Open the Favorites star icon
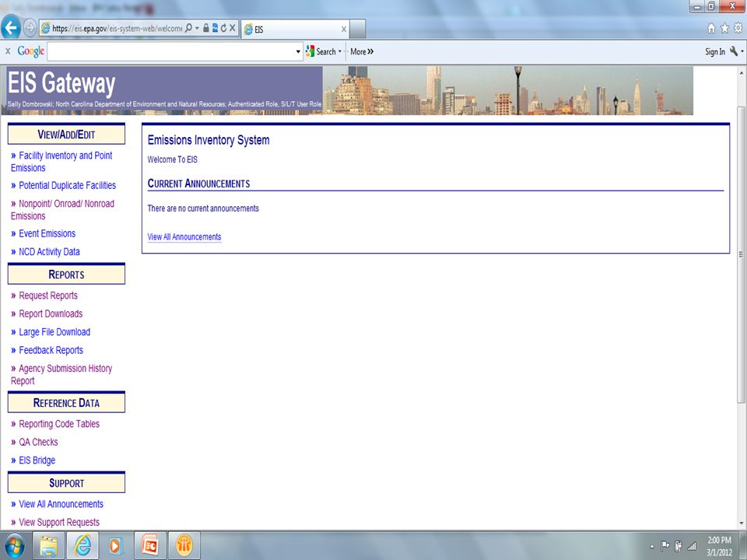Screen dimensions: 747x560 coord(724,29)
